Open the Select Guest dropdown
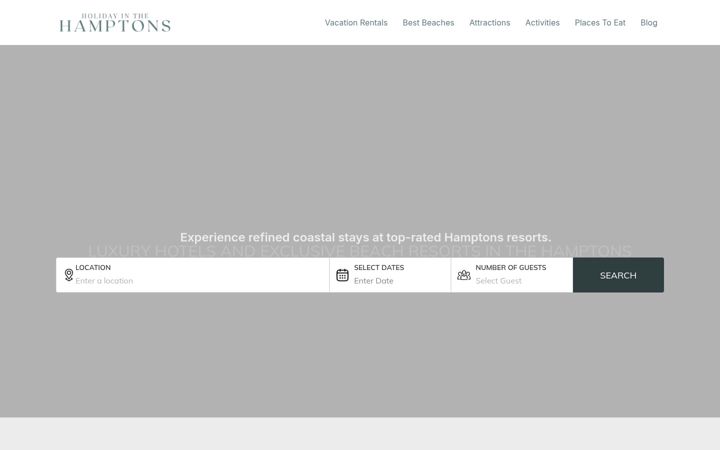720x450 pixels. (498, 281)
